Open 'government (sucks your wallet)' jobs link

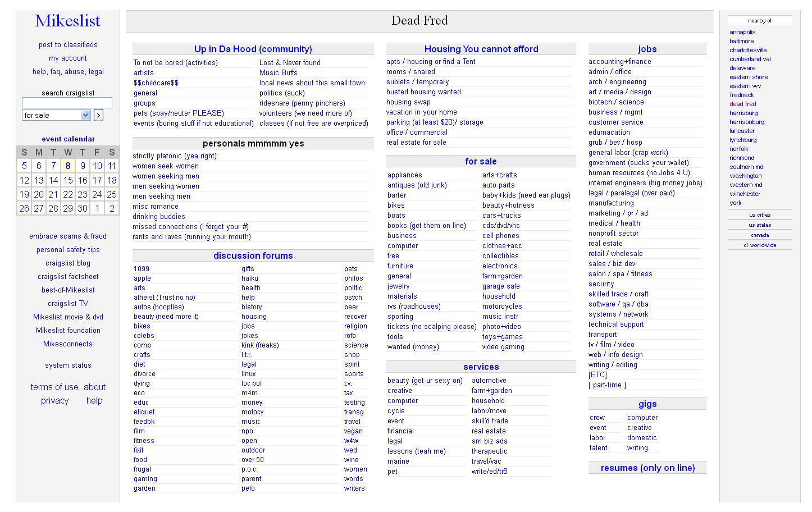[638, 163]
